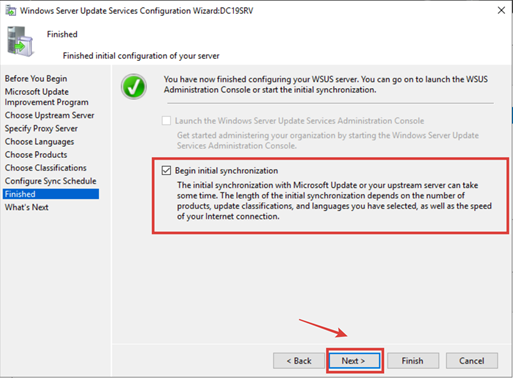
Task: Close the wizard window with X
Action: (501, 11)
